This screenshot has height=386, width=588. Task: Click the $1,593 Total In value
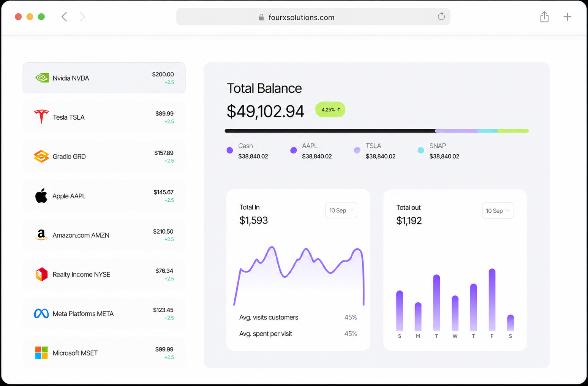point(254,220)
